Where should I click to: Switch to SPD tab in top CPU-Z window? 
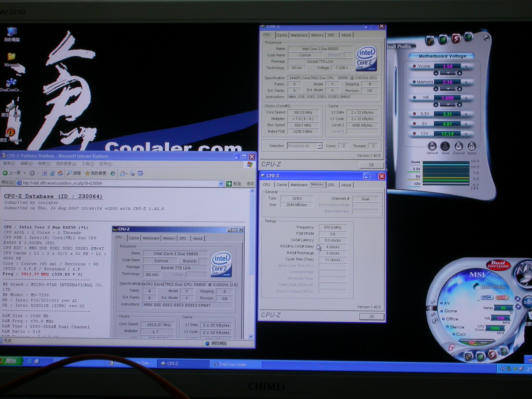point(331,35)
